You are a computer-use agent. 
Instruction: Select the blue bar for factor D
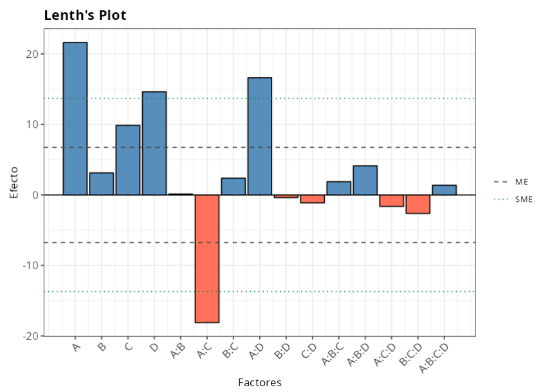(154, 143)
